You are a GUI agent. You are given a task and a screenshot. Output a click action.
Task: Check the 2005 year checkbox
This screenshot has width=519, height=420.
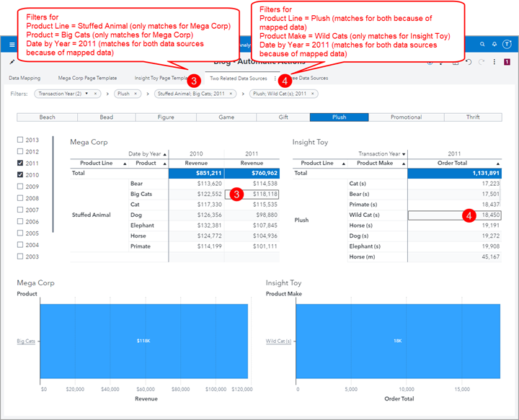pos(20,233)
